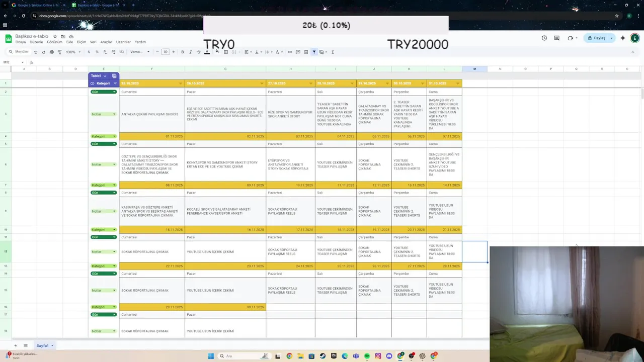Open the Araçlar menu

(x=106, y=42)
